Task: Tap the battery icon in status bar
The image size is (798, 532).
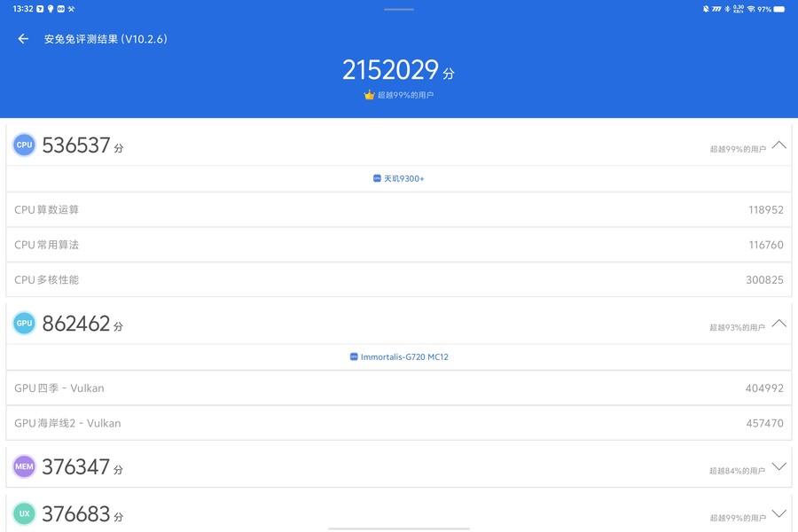Action: [x=778, y=9]
